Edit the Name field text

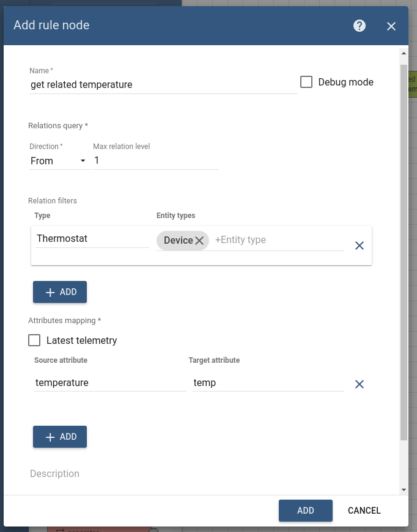[x=163, y=85]
